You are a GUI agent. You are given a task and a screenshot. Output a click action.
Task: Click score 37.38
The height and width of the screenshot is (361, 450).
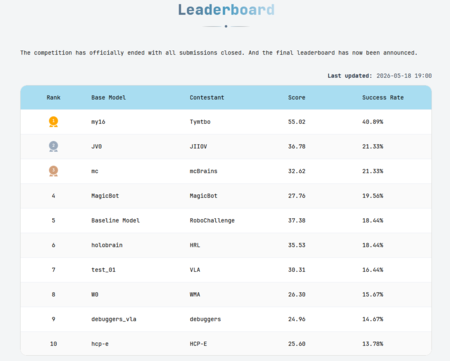pos(297,221)
